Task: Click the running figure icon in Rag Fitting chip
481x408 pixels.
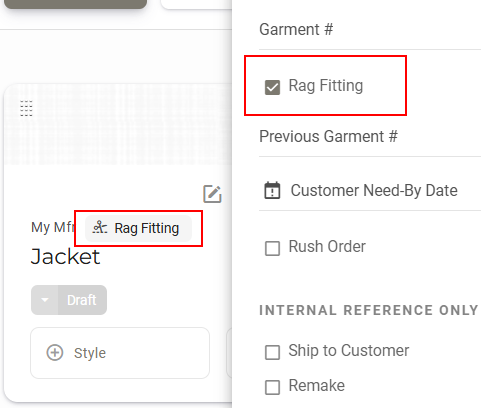Action: [x=100, y=228]
